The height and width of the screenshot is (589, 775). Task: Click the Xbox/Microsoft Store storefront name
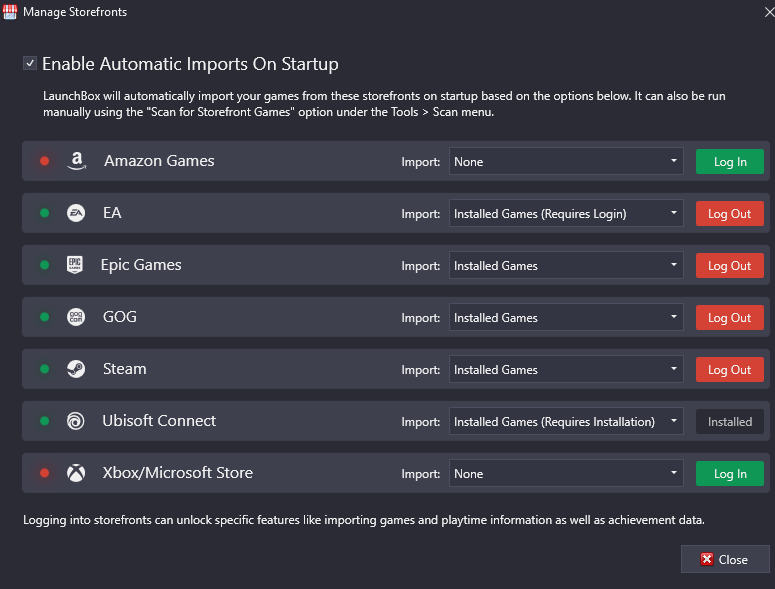[x=178, y=472]
